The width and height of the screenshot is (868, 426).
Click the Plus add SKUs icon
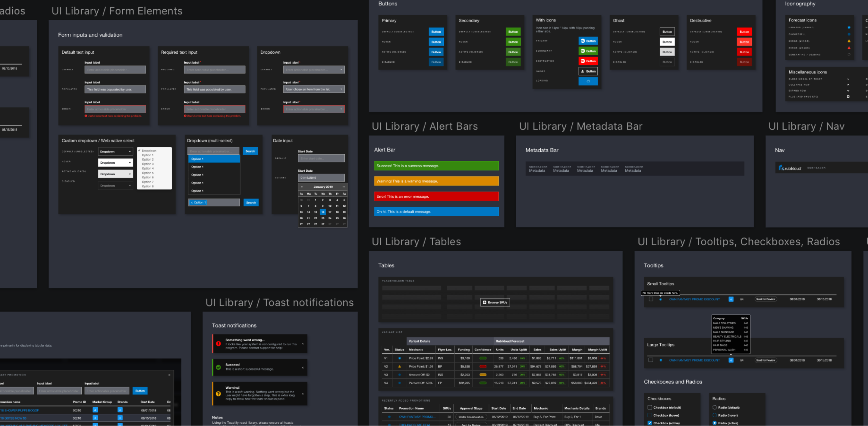pos(848,97)
